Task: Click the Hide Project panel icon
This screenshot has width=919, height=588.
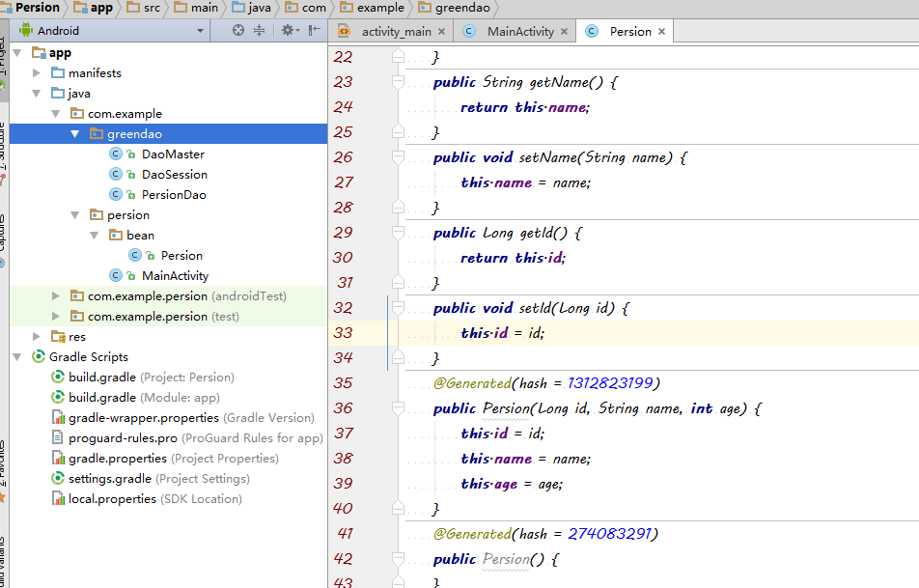Action: pyautogui.click(x=314, y=31)
